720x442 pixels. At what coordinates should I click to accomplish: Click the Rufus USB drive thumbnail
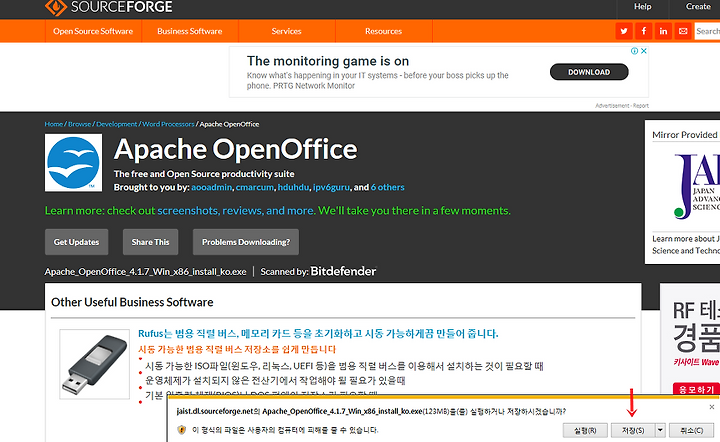(x=95, y=364)
